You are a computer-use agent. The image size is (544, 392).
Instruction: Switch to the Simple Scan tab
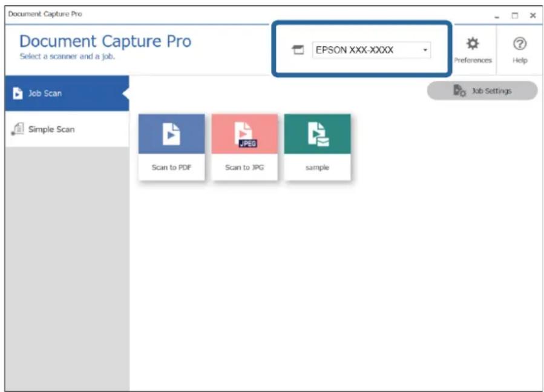click(x=67, y=129)
